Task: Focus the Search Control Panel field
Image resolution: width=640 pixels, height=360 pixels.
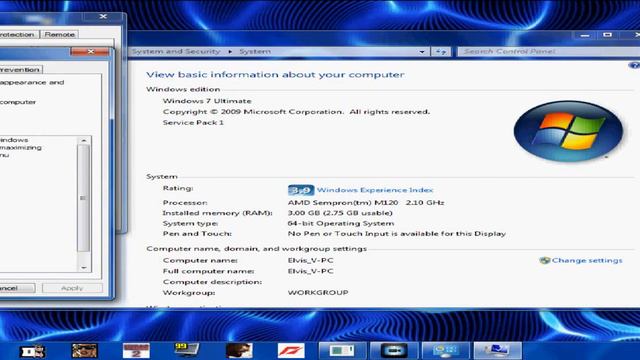Action: [548, 51]
